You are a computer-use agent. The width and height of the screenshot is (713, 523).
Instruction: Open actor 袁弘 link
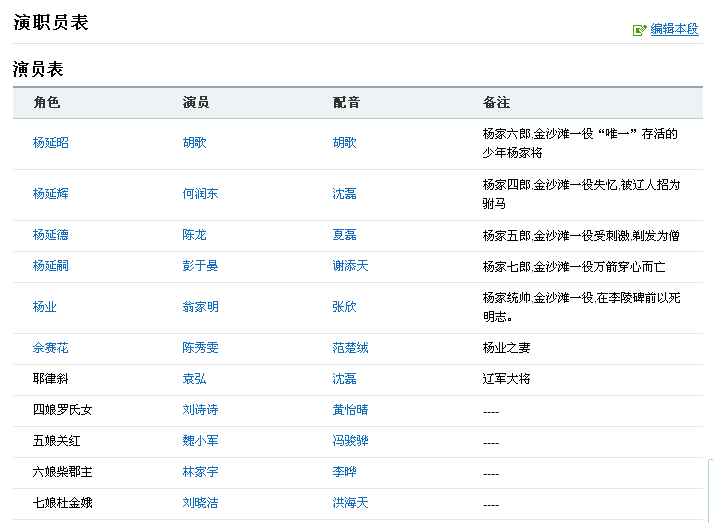click(x=195, y=379)
